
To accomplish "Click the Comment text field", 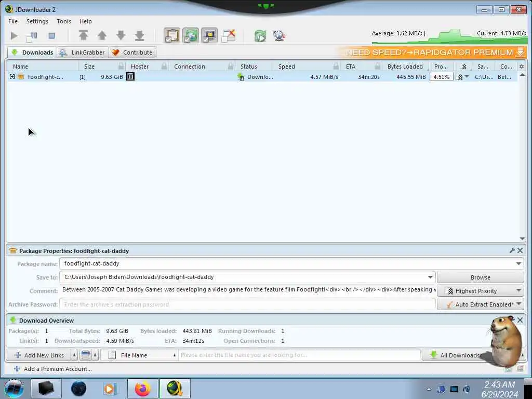I will tap(248, 290).
